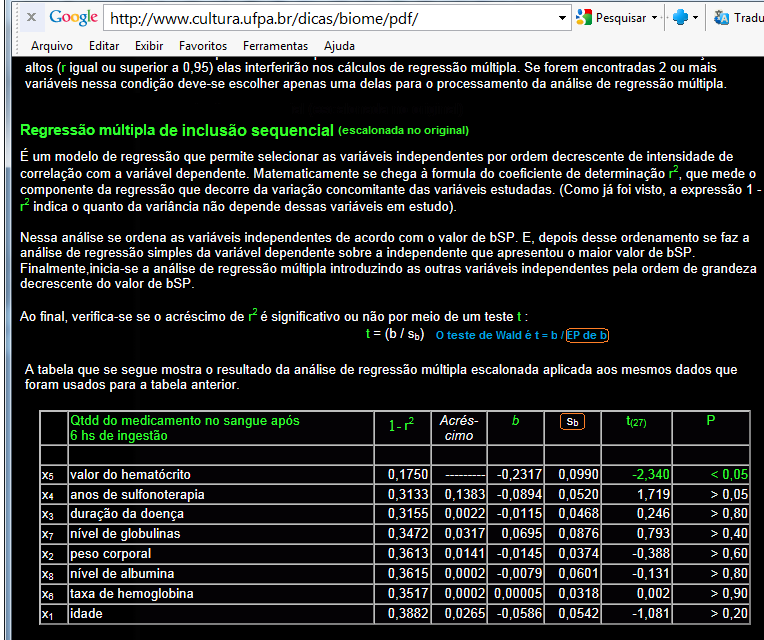Click heading 'Regressão múltipla de inclusão sequencial'

pyautogui.click(x=177, y=131)
